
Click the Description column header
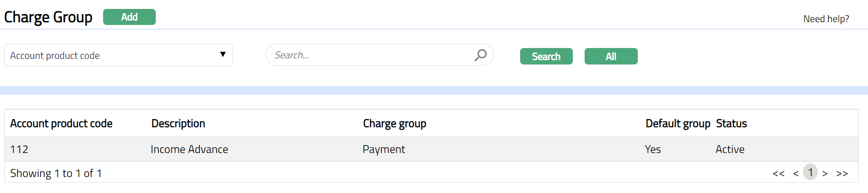pos(178,123)
